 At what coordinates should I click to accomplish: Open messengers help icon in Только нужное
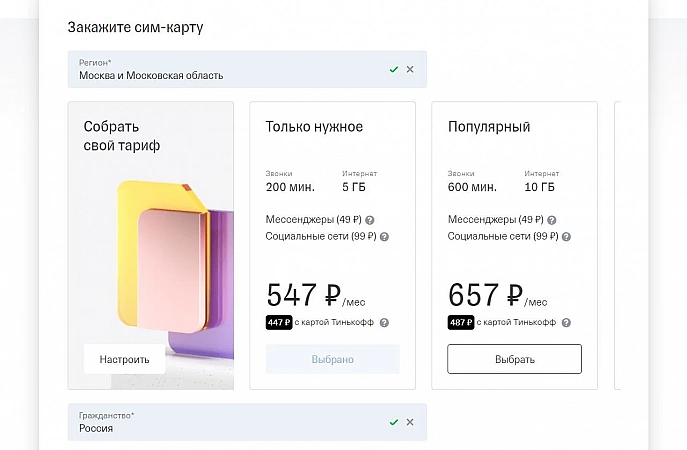coord(370,220)
